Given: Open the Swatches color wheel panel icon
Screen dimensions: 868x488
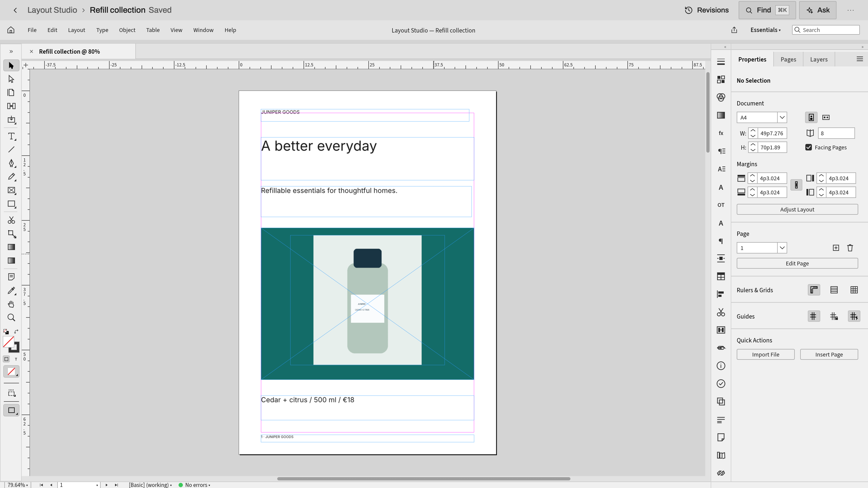Looking at the screenshot, I should point(721,97).
